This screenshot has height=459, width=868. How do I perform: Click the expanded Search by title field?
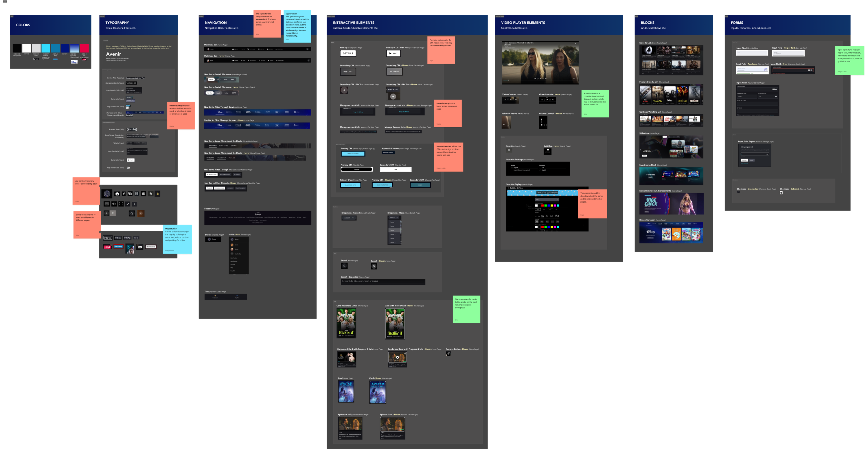383,281
